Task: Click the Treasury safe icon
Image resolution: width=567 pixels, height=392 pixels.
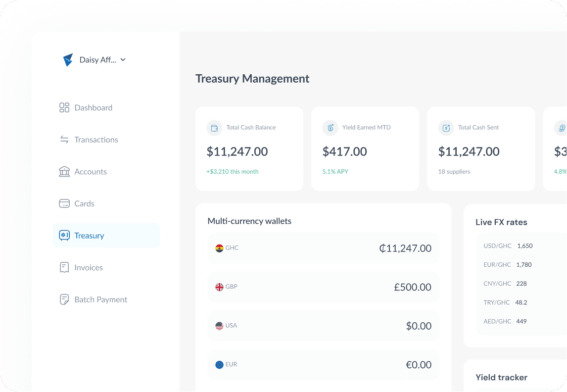Action: click(x=64, y=236)
